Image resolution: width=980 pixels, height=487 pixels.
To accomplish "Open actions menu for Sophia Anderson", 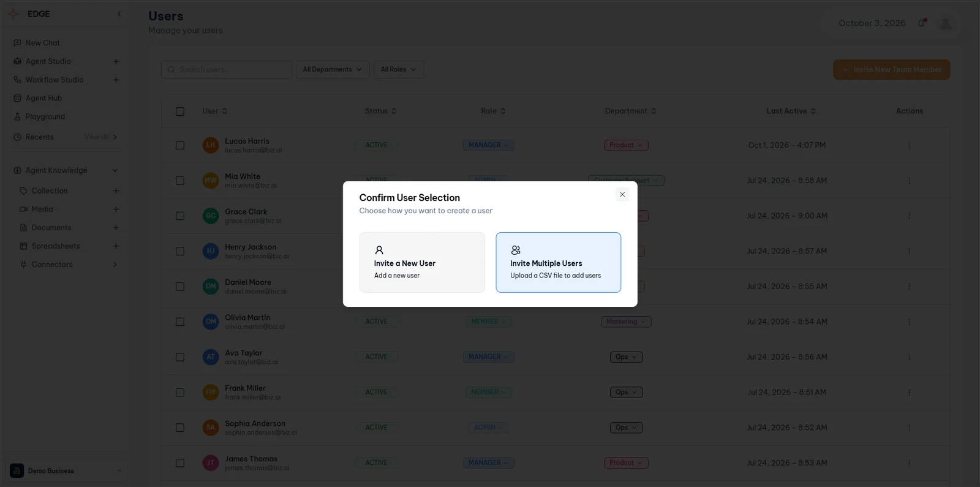I will point(909,428).
